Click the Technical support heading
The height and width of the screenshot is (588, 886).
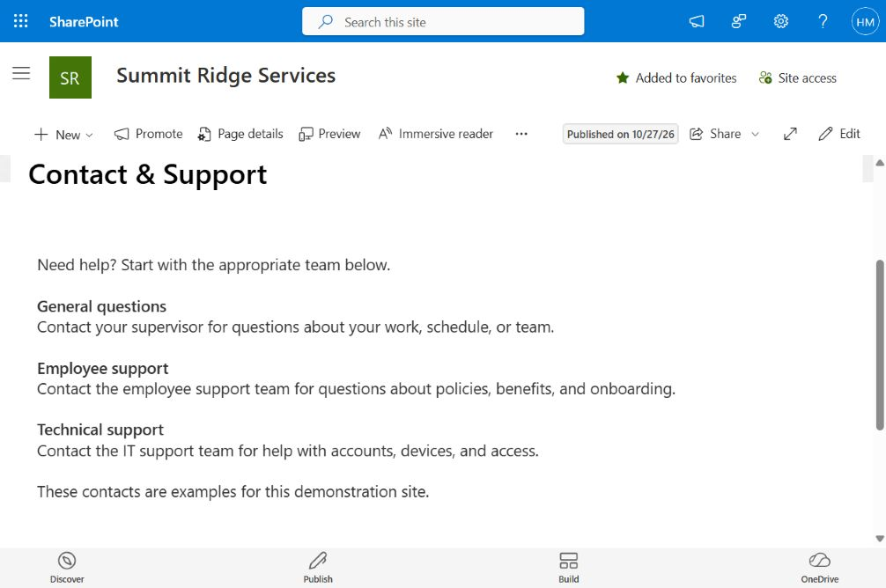(x=100, y=430)
